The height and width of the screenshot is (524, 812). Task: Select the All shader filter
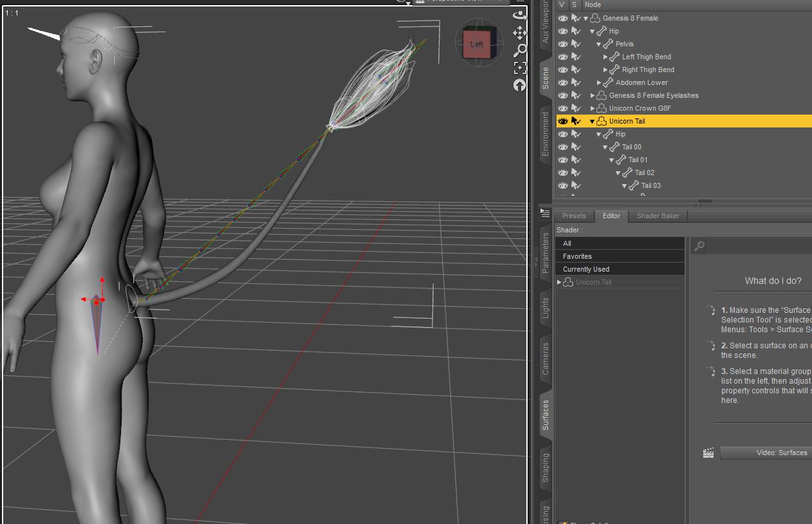tap(620, 243)
